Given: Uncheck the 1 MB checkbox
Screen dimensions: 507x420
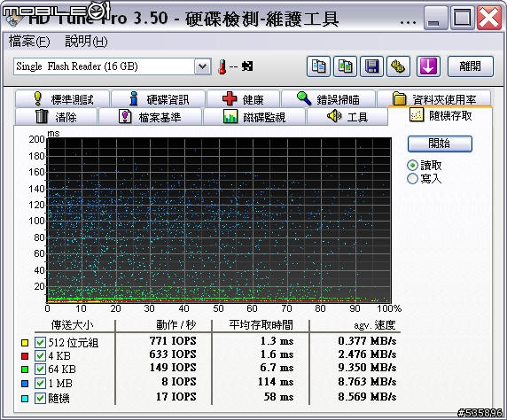Looking at the screenshot, I should 40,383.
